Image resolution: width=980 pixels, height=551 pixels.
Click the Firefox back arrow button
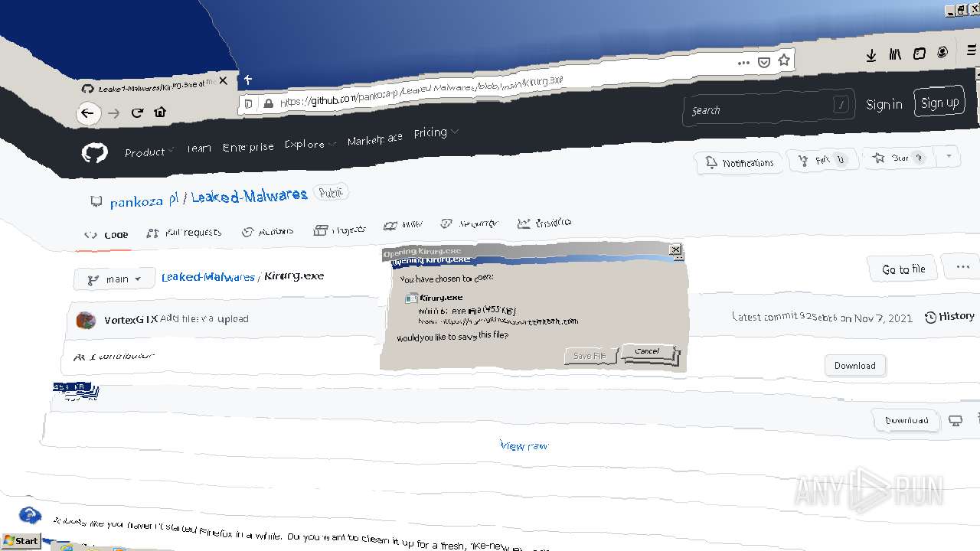pos(88,113)
